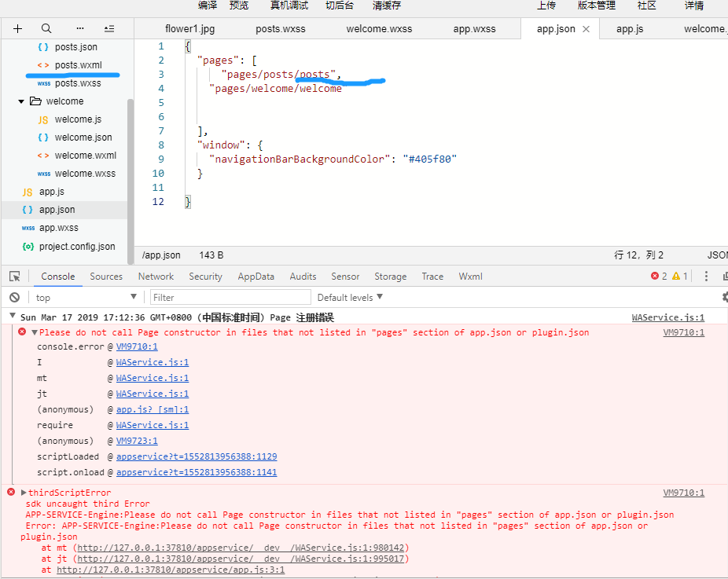Switch to the welcome.wxss editor tab
This screenshot has height=579, width=728.
pyautogui.click(x=379, y=29)
